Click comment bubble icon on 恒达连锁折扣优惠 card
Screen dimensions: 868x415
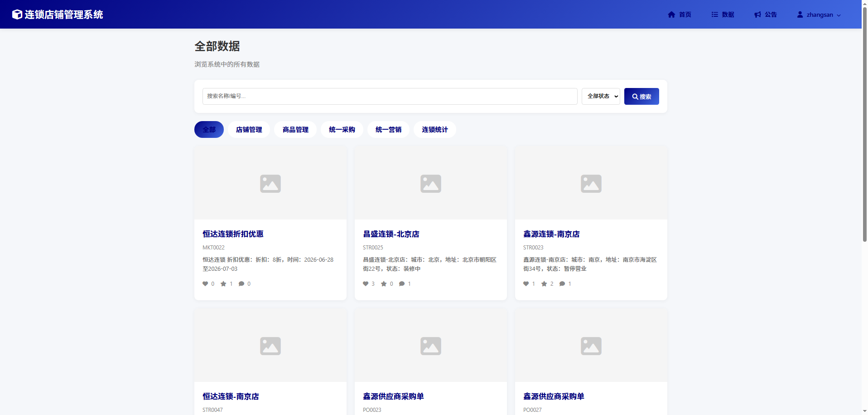coord(241,284)
